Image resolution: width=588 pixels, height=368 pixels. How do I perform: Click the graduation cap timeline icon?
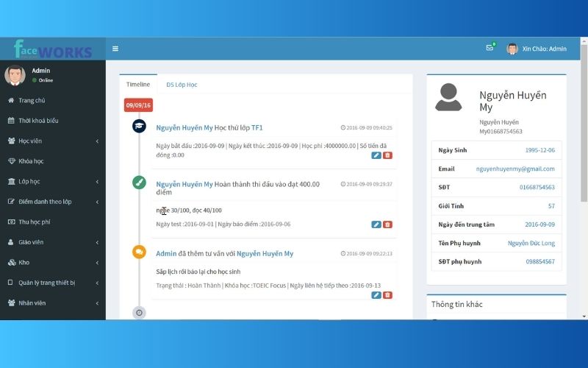point(139,126)
